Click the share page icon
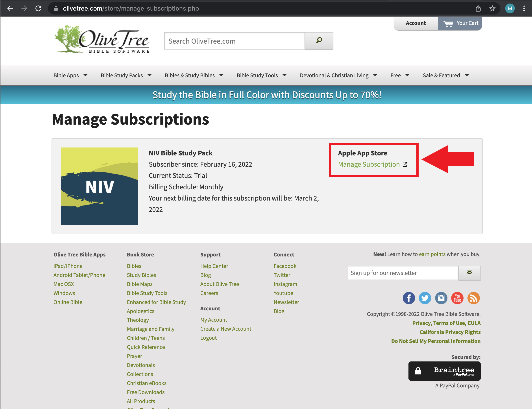This screenshot has height=409, width=532. click(x=478, y=9)
